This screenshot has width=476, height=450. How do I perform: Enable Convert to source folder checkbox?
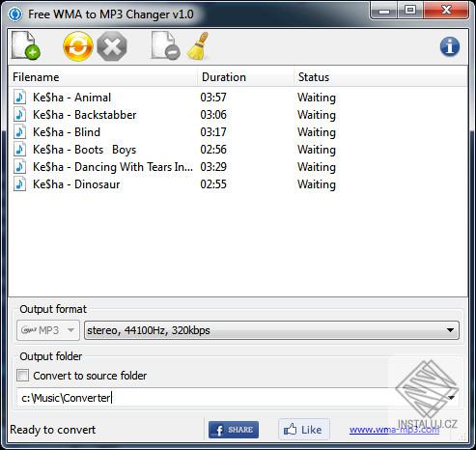coord(22,376)
